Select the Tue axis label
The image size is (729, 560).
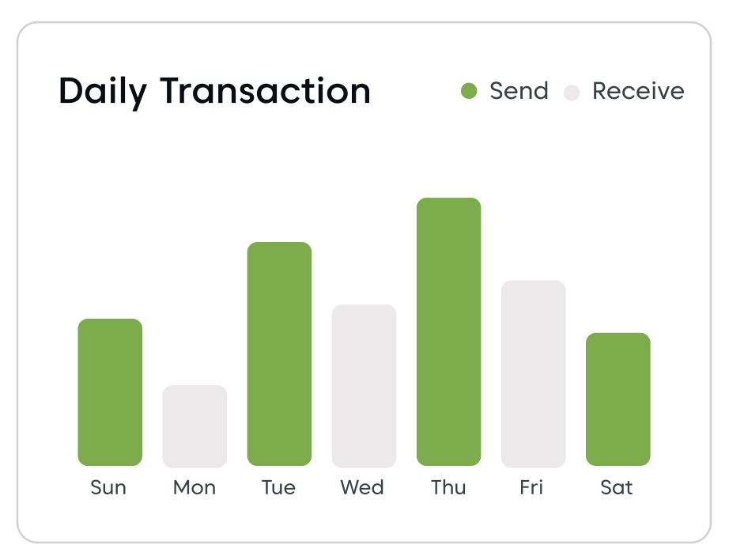pos(278,487)
